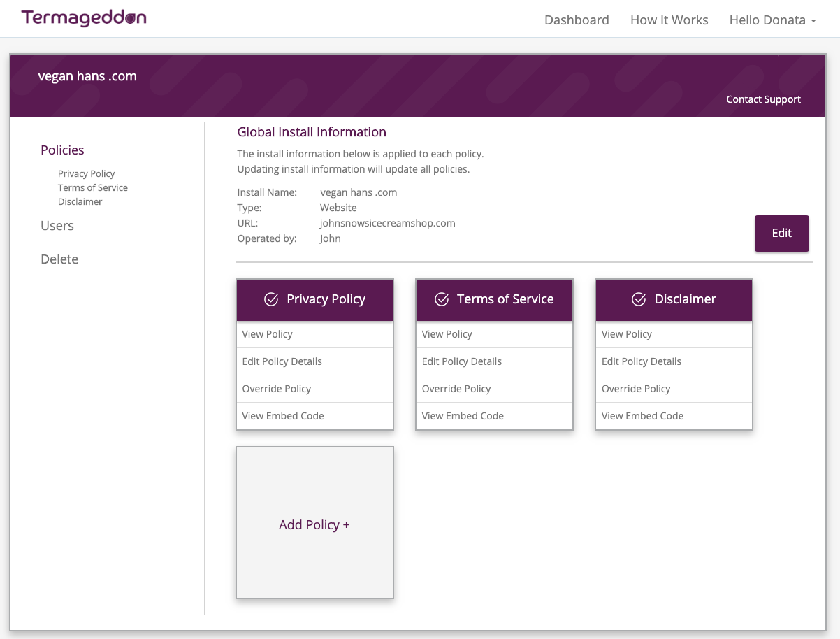Open Terms of Service in sidebar
Viewport: 840px width, 639px height.
[x=93, y=187]
